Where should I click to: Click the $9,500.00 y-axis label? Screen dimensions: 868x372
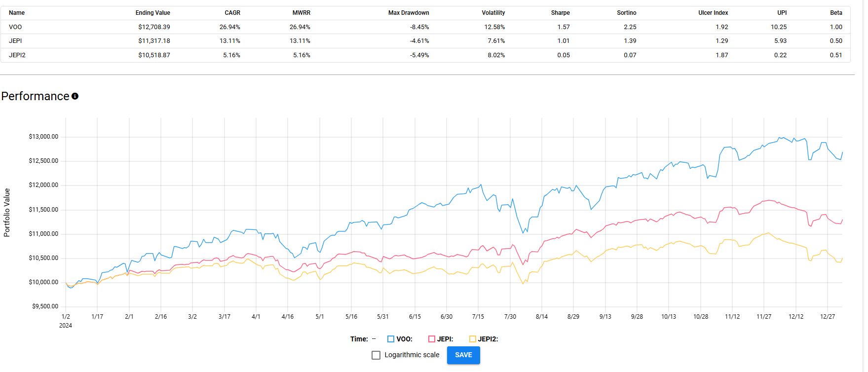tap(45, 306)
